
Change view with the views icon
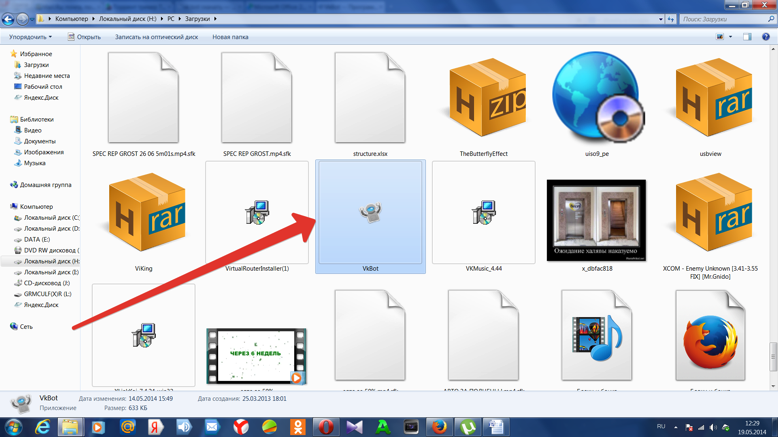click(720, 37)
